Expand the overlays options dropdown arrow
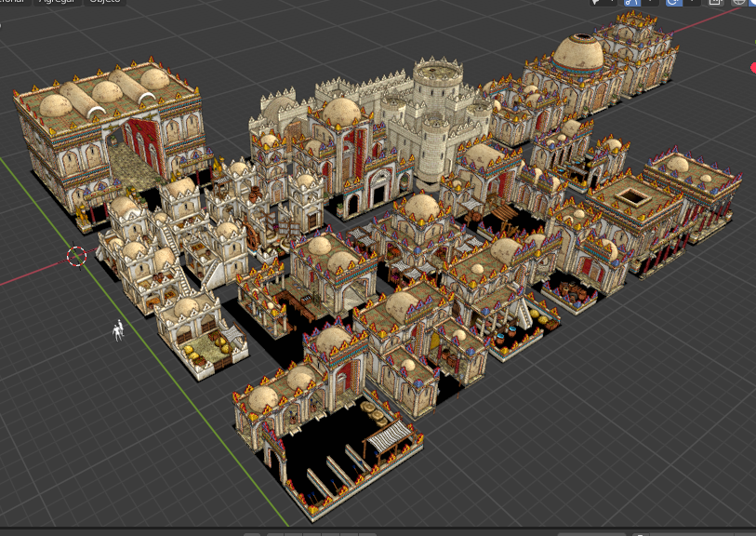This screenshot has height=536, width=756. click(692, 2)
